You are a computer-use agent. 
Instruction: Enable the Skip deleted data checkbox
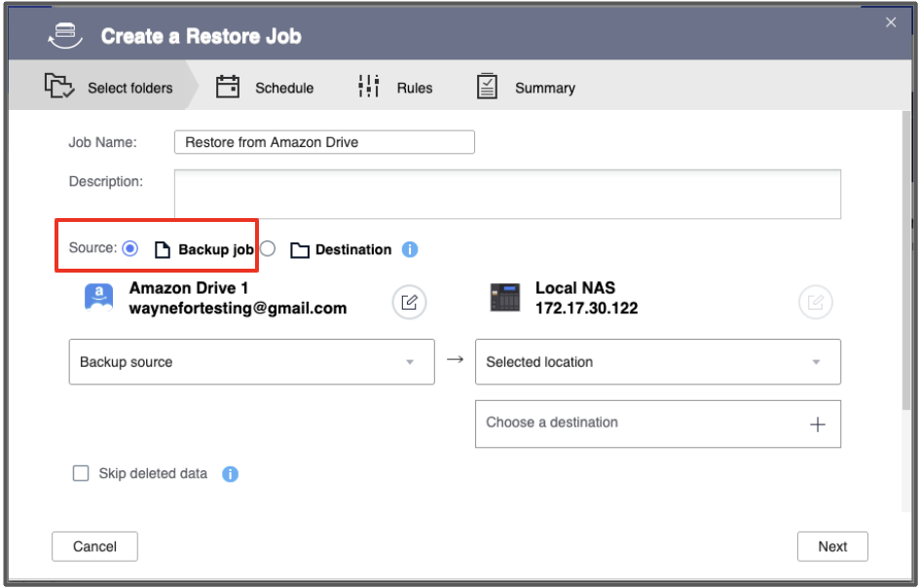[x=82, y=474]
